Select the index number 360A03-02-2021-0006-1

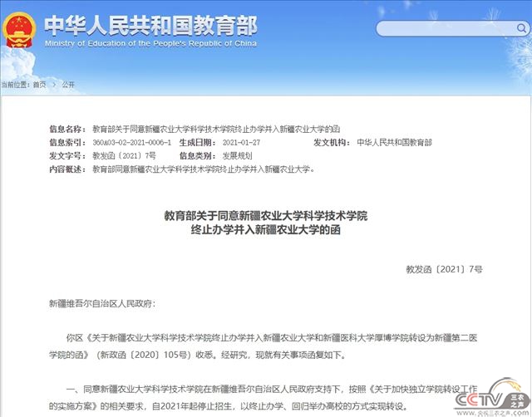(132, 142)
